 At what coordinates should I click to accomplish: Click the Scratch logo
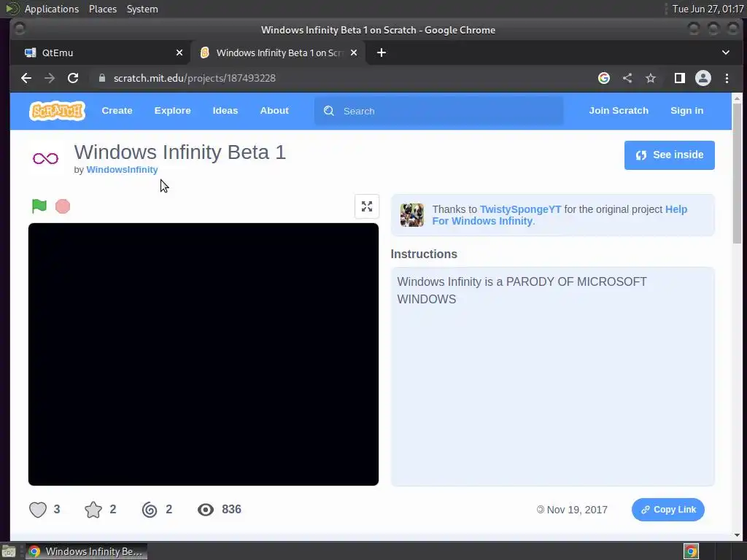57,111
